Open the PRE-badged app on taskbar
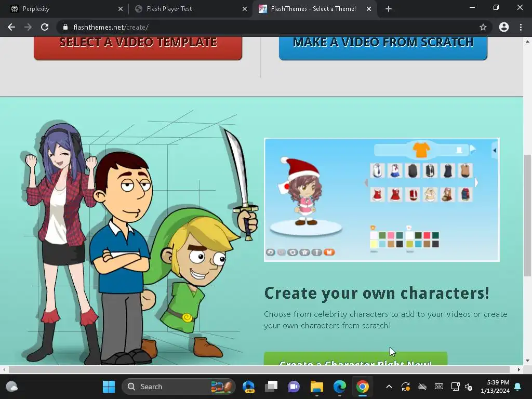 coord(249,387)
